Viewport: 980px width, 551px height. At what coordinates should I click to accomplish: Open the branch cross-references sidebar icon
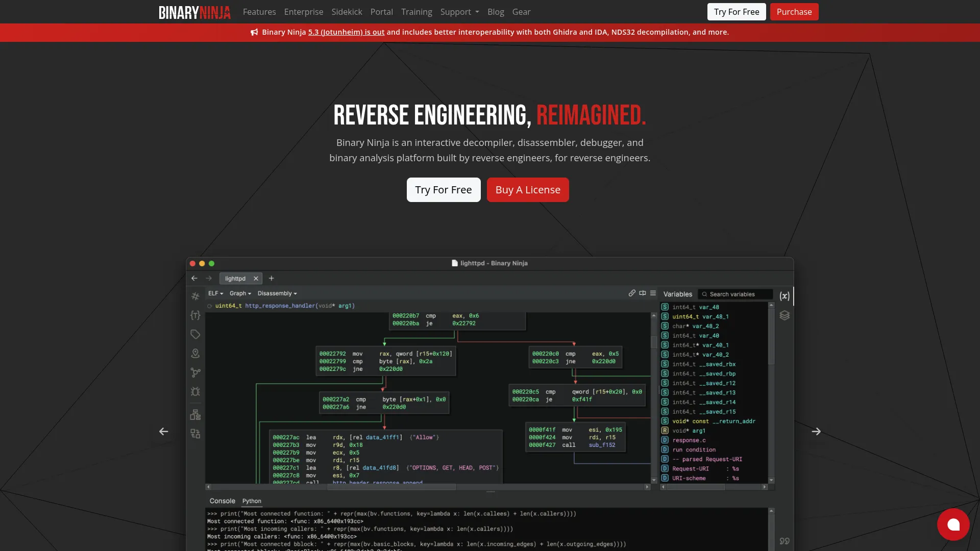[x=195, y=373]
